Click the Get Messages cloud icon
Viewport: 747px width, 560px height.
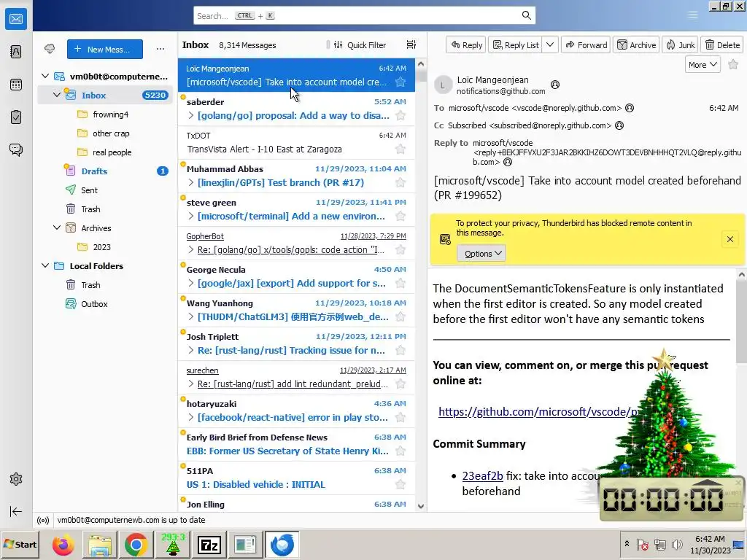[x=50, y=49]
